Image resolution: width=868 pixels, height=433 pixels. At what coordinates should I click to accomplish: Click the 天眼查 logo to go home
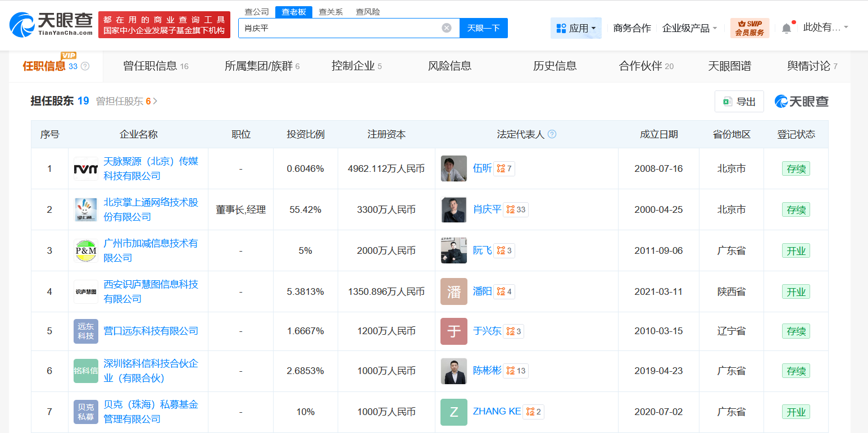pos(51,25)
